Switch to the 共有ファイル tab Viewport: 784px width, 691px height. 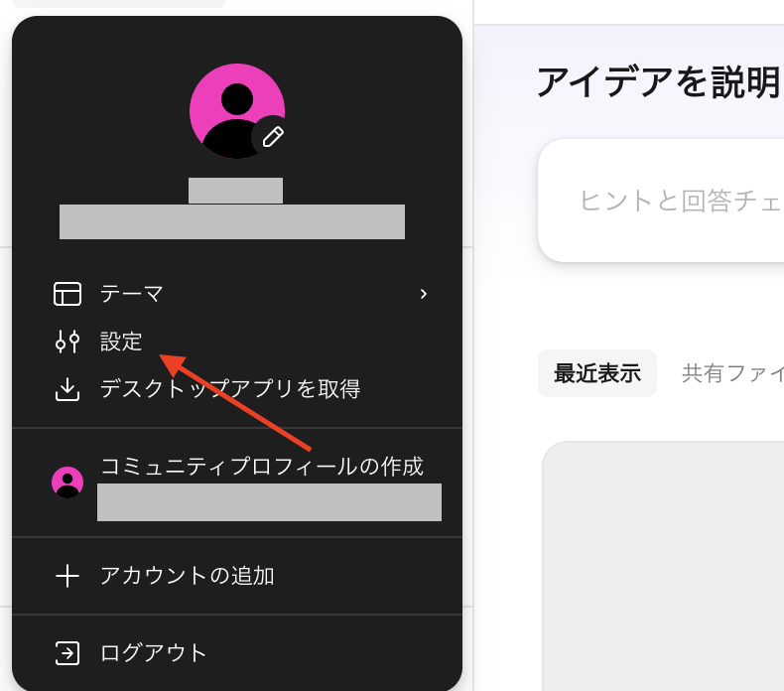732,373
